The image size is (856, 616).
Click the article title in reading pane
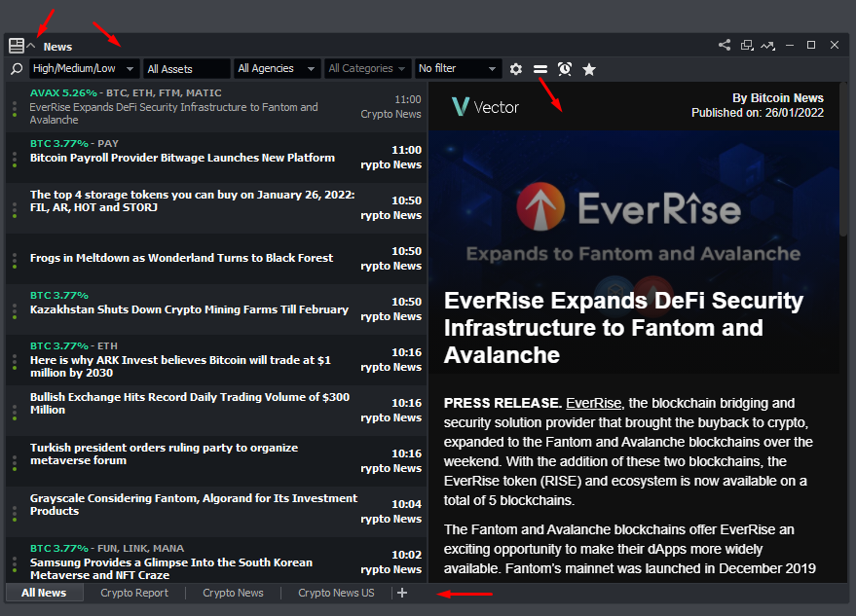pyautogui.click(x=623, y=328)
